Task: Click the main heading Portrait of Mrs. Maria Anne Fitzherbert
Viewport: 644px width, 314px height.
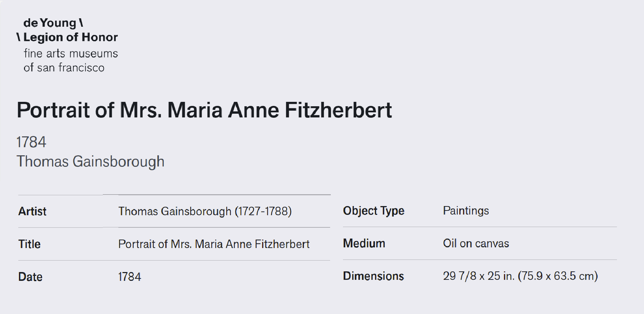Action: [x=204, y=110]
